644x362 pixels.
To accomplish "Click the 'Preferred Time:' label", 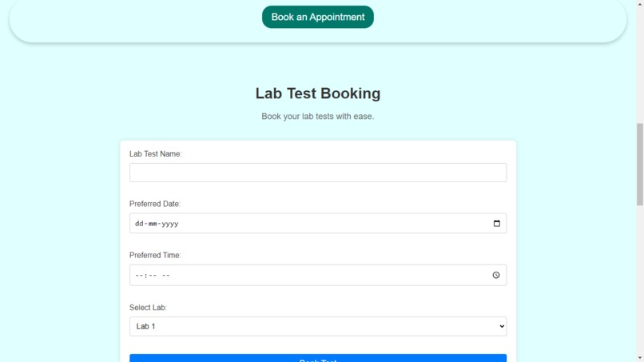I will pyautogui.click(x=155, y=255).
